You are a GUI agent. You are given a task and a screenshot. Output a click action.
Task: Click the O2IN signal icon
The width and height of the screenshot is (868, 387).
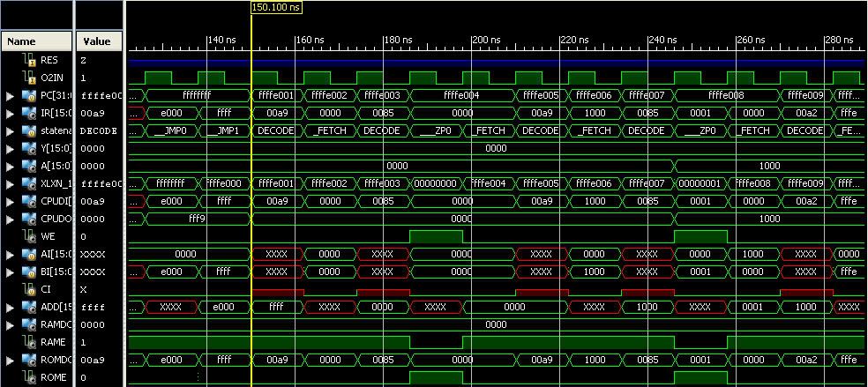(27, 78)
